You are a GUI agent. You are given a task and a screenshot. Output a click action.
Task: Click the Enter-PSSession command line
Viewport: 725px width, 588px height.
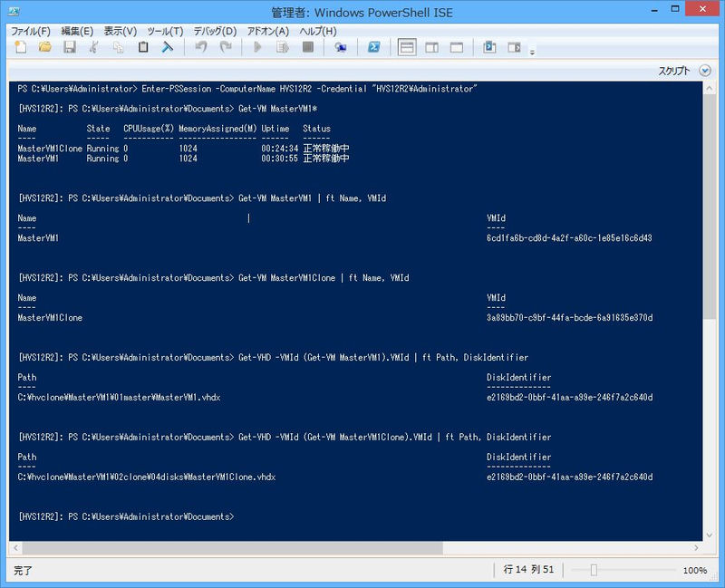(x=246, y=89)
